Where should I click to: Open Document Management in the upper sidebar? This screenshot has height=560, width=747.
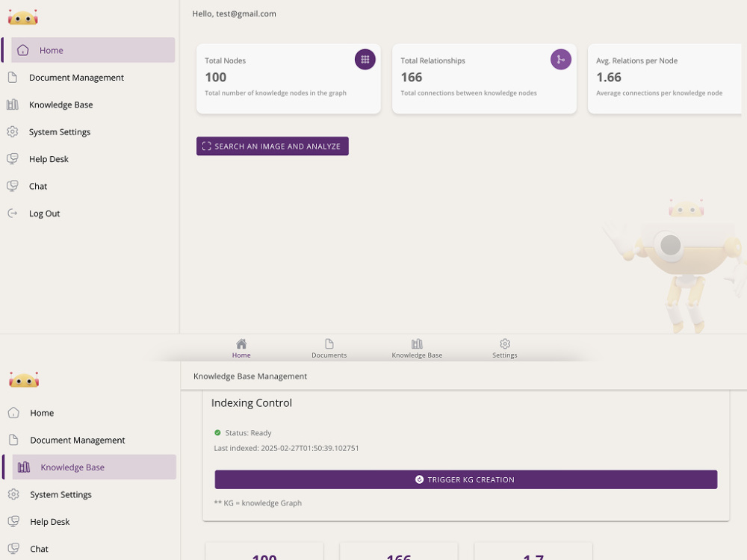tap(76, 78)
